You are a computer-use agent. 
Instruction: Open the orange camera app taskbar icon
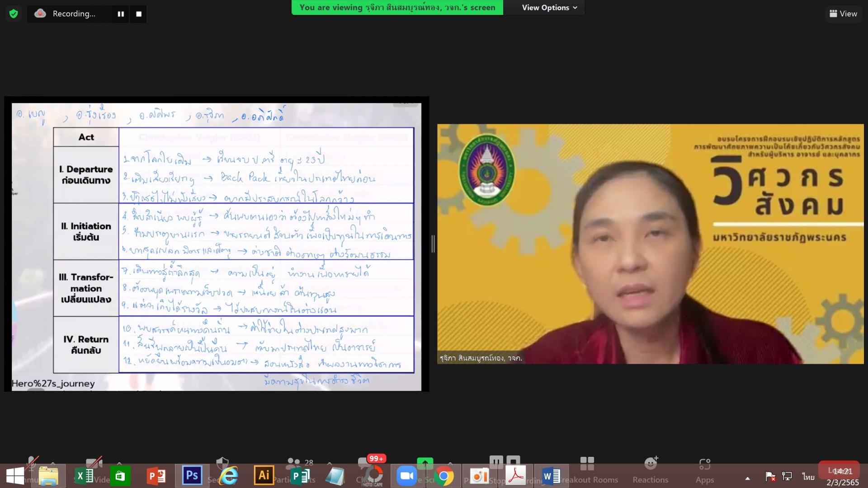[479, 476]
